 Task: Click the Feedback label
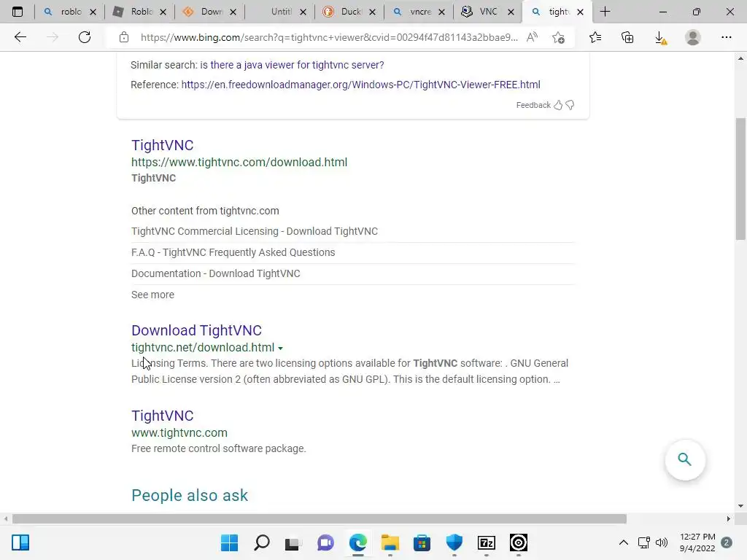(533, 105)
